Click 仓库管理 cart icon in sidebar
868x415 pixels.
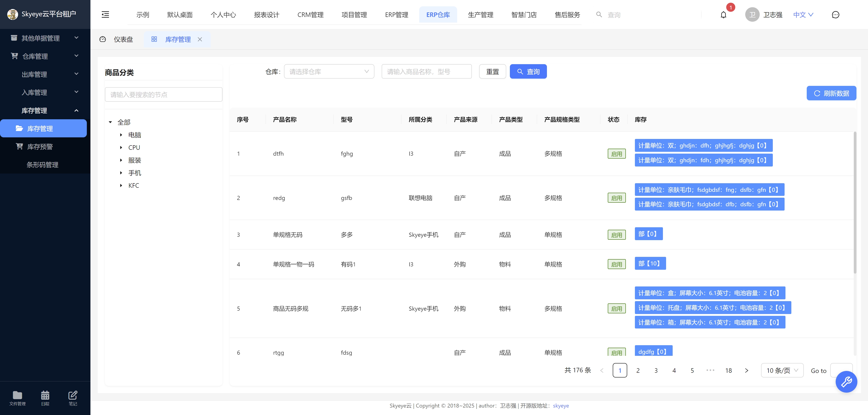click(14, 56)
